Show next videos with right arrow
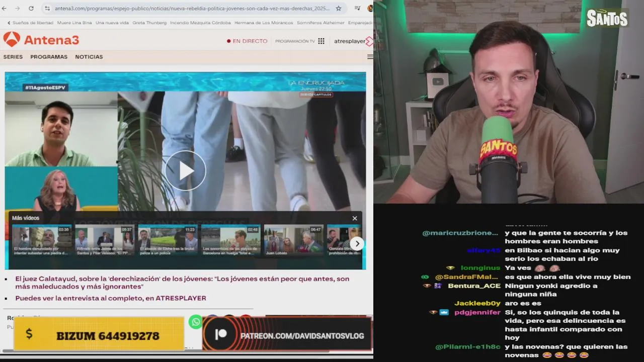Screen dimensions: 644x362 click(x=357, y=244)
